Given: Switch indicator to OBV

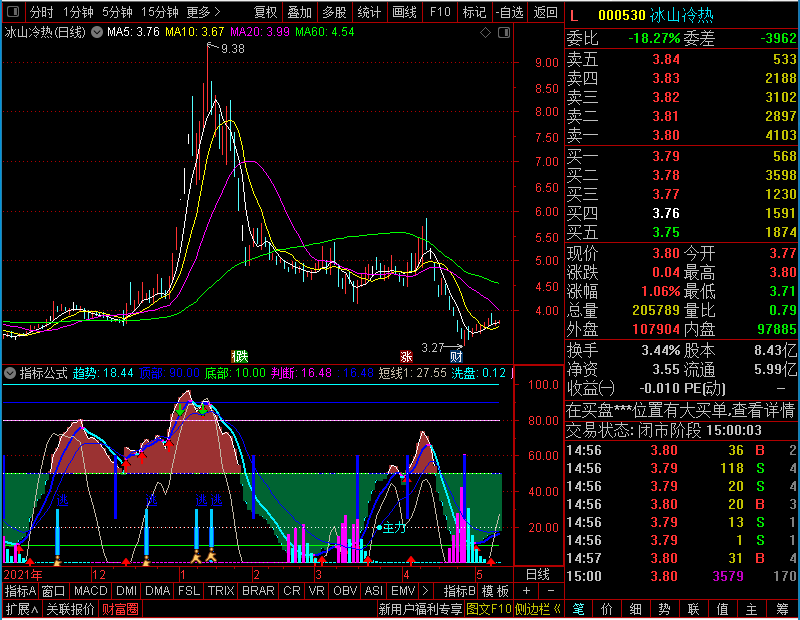Looking at the screenshot, I should pyautogui.click(x=345, y=591).
